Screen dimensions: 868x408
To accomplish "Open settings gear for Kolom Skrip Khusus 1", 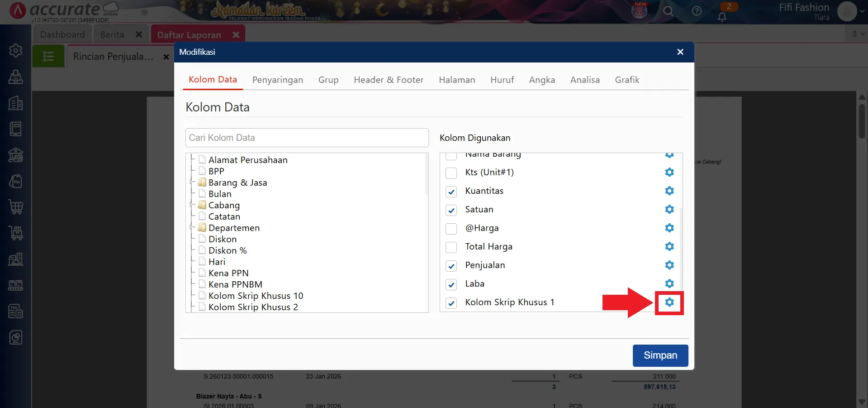I will 669,302.
